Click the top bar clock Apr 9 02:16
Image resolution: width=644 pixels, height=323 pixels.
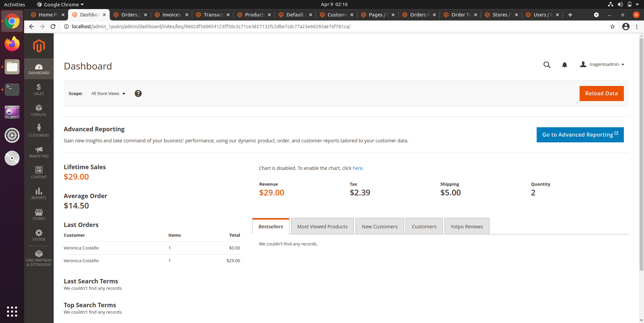point(334,4)
